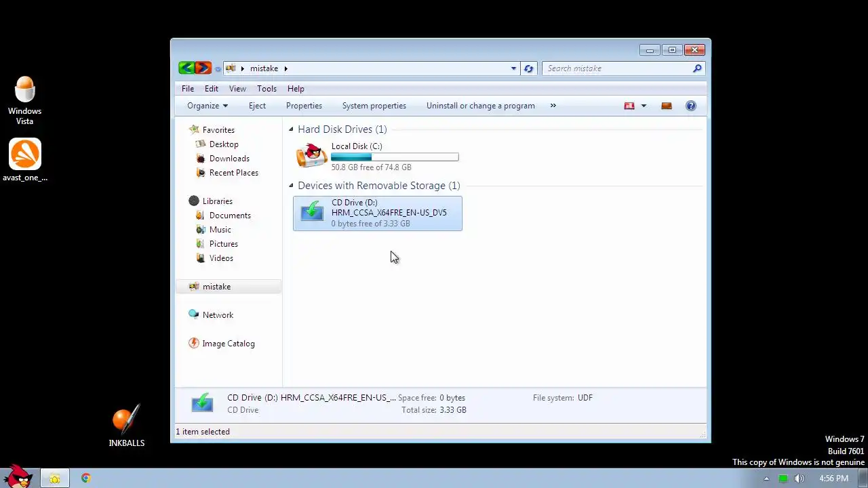Click the Image Catalog icon
The image size is (868, 488).
(194, 343)
